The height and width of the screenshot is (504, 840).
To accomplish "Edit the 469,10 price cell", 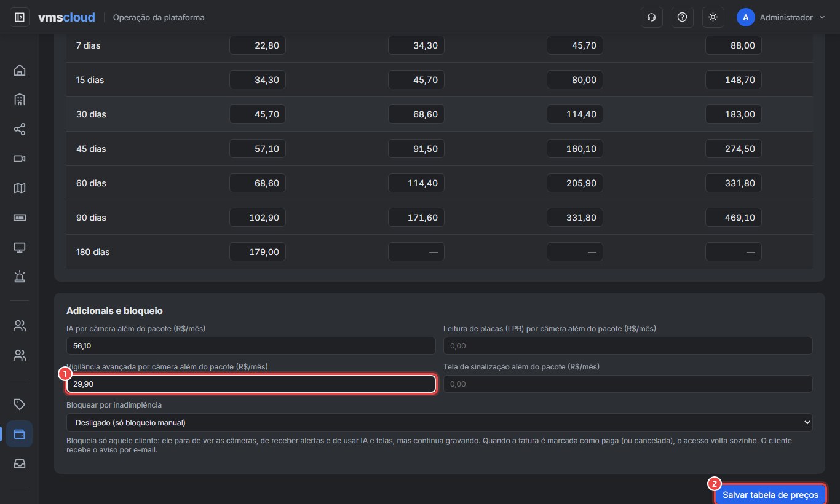I will pos(733,218).
